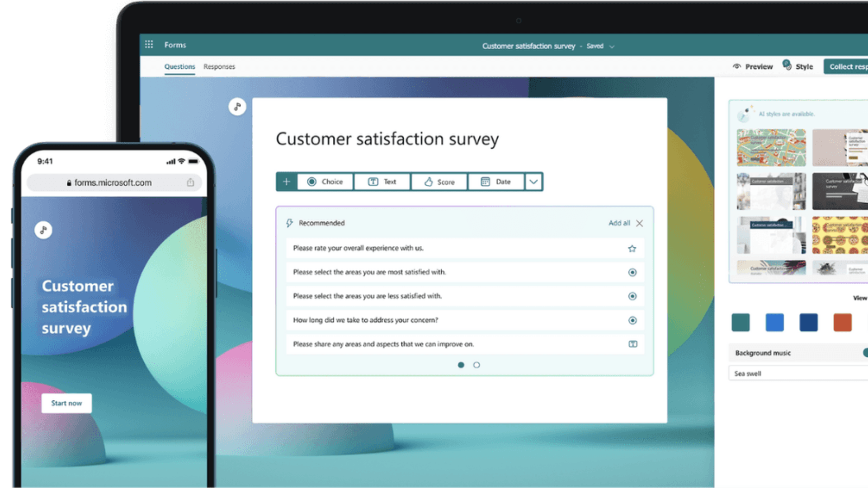The image size is (868, 488).
Task: Choose the dark desk style thumbnail
Action: click(840, 191)
